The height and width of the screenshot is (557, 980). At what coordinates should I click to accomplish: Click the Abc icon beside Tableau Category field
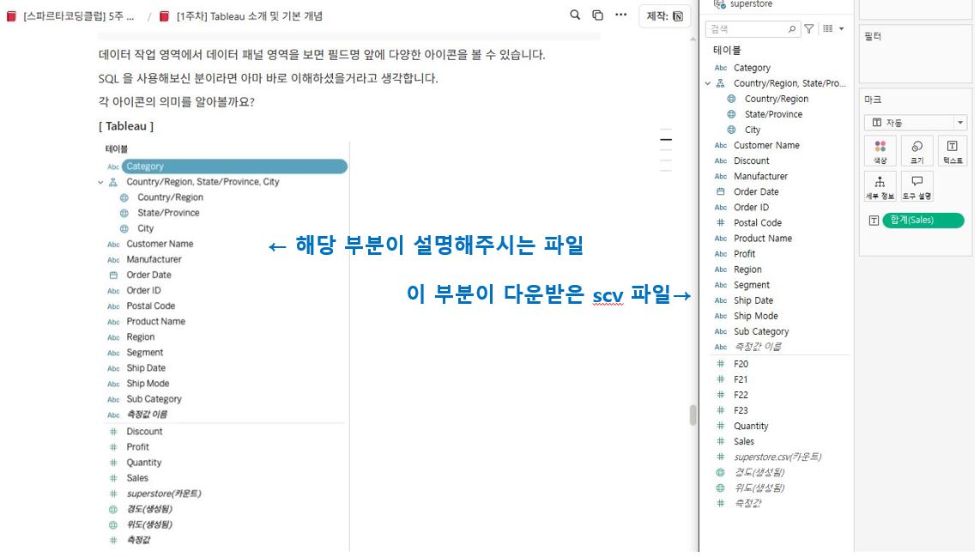pyautogui.click(x=721, y=68)
